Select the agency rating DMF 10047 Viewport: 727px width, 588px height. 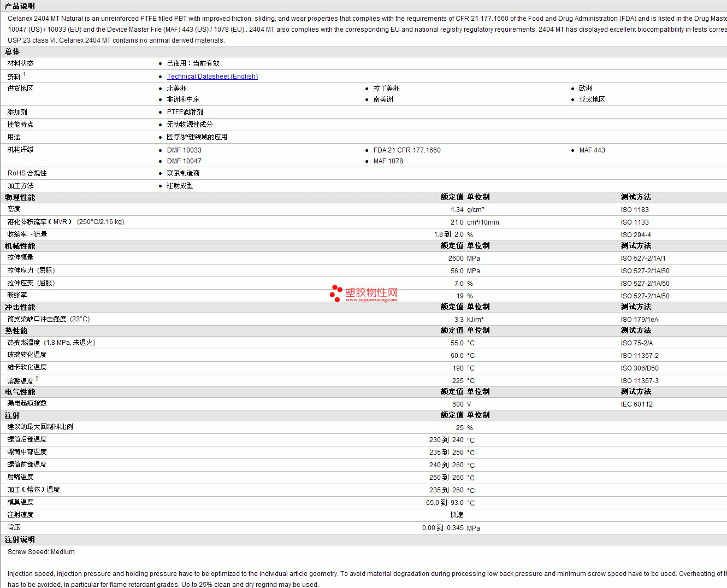184,161
